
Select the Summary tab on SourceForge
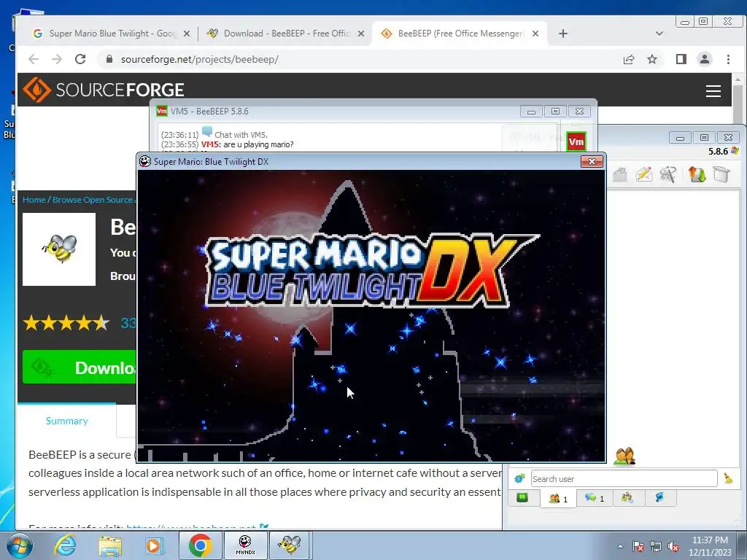point(66,421)
